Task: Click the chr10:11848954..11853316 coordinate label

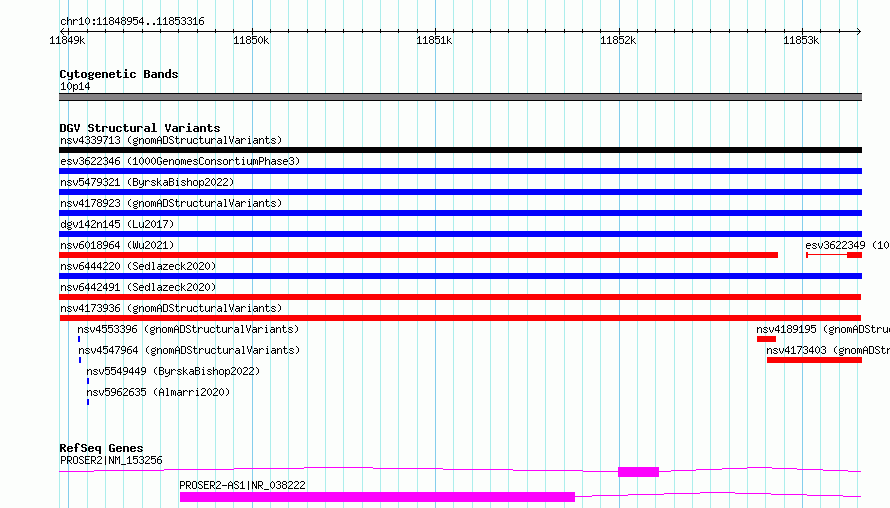Action: (132, 22)
